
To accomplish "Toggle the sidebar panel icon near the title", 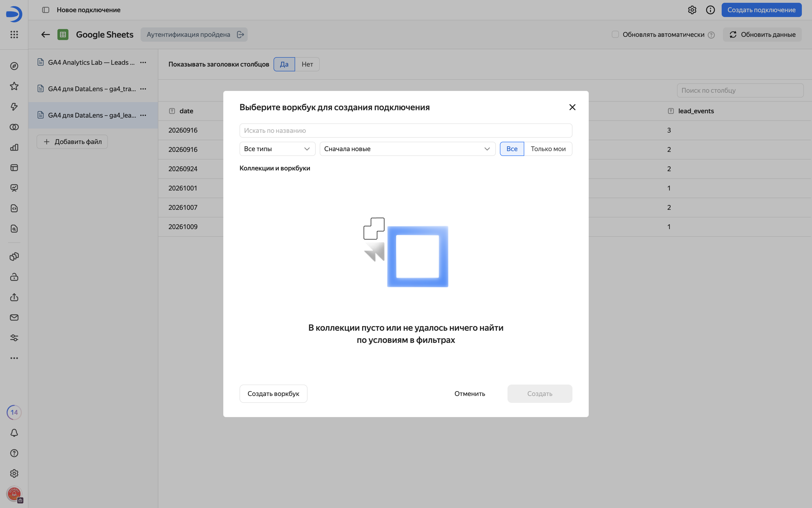I will pos(46,10).
